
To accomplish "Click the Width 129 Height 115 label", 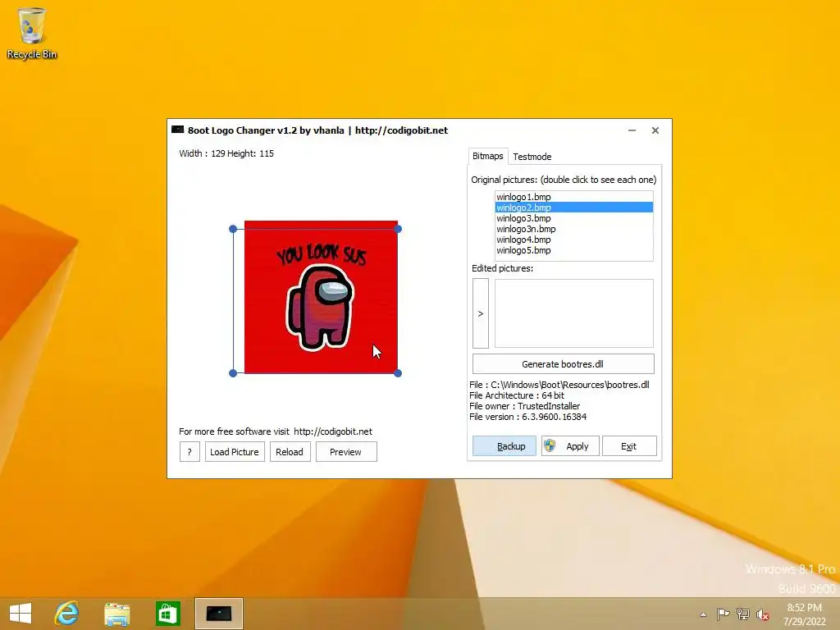I will click(x=226, y=153).
